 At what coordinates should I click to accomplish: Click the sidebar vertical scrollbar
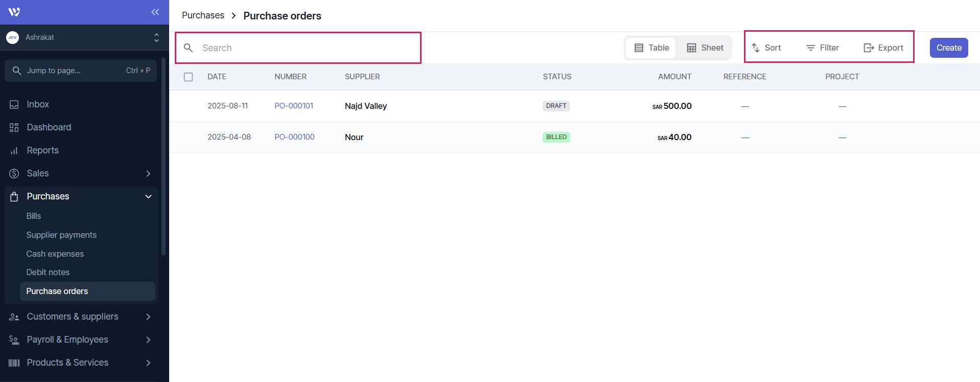point(164,153)
